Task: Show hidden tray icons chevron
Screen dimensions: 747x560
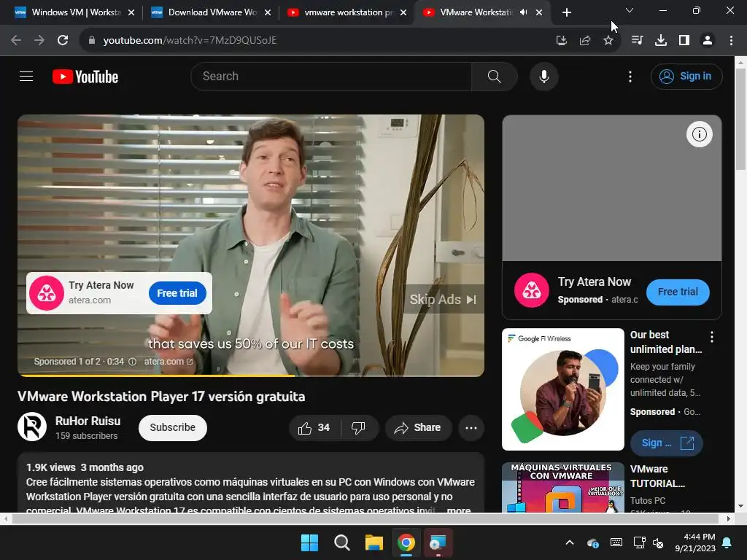Action: pos(569,542)
